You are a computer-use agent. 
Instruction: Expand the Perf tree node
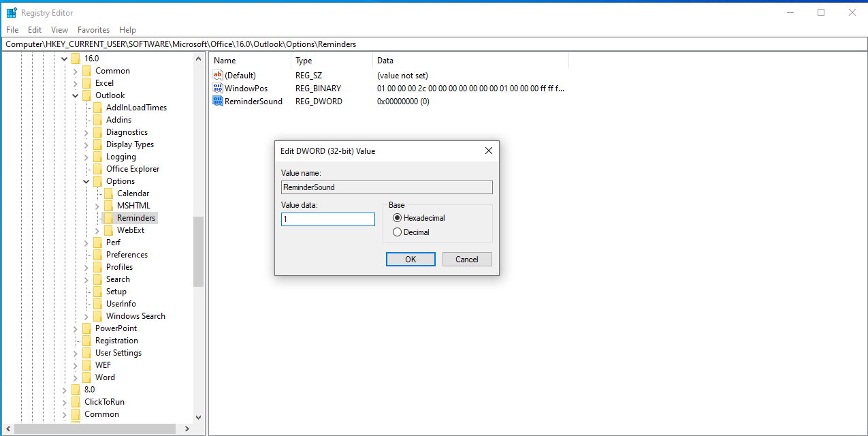[x=86, y=243]
